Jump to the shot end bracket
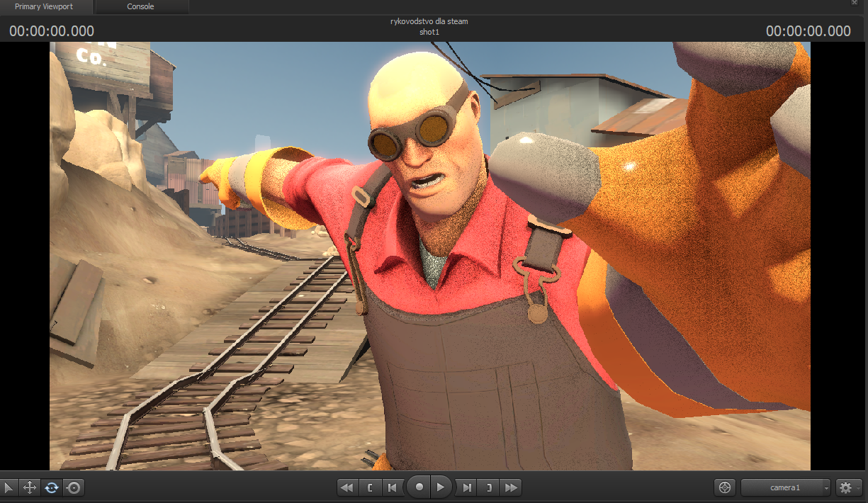The image size is (868, 503). [488, 487]
